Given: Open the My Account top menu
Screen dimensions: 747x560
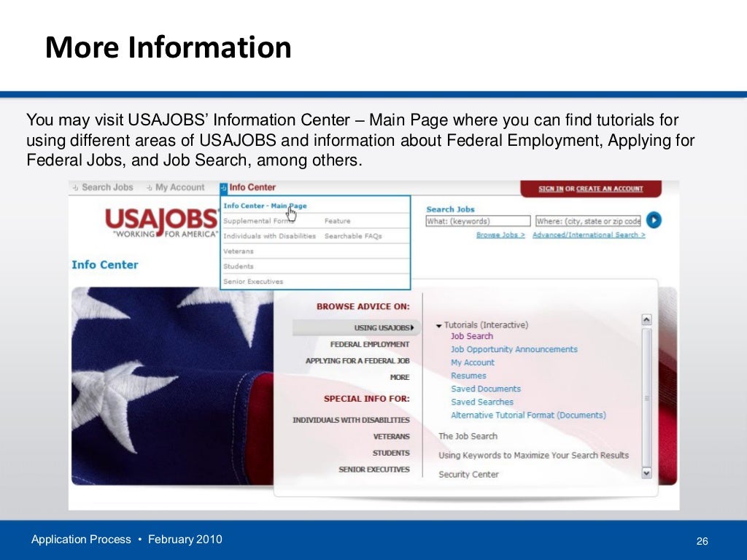Looking at the screenshot, I should click(x=179, y=187).
